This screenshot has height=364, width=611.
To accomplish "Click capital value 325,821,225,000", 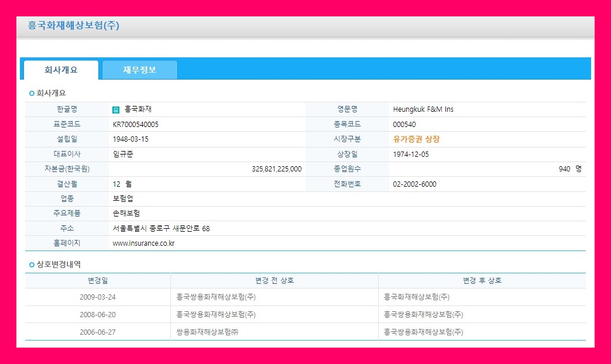I will (x=277, y=169).
